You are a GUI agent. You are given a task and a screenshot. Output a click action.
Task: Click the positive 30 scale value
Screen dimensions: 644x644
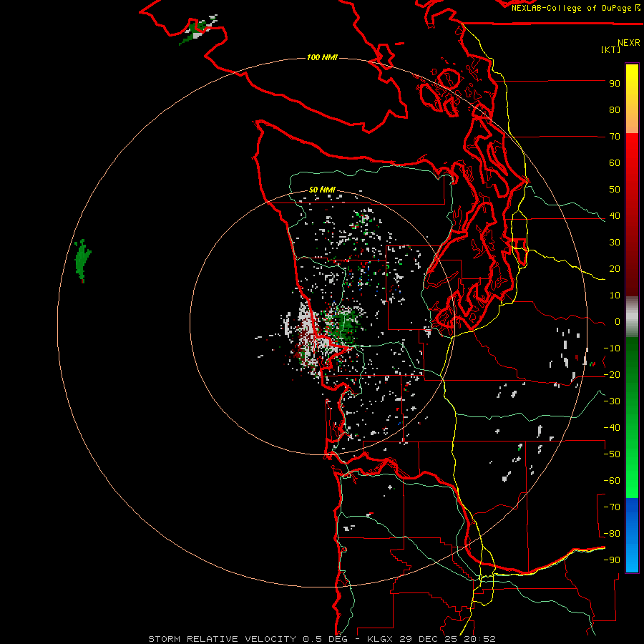coord(615,243)
